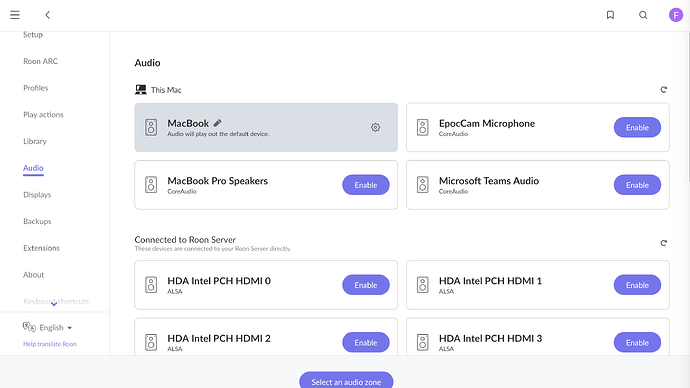Screen dimensions: 690x388
Task: Click the Microsoft Teams Audio device icon
Action: 422,185
